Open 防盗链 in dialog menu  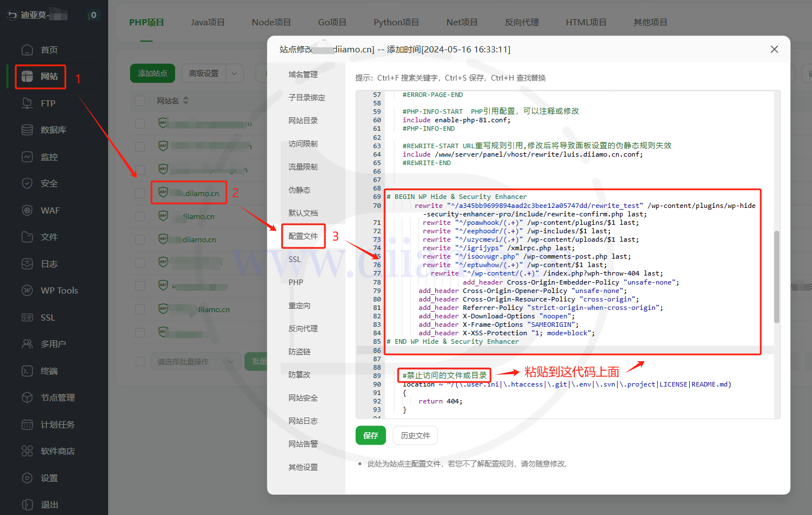point(300,352)
